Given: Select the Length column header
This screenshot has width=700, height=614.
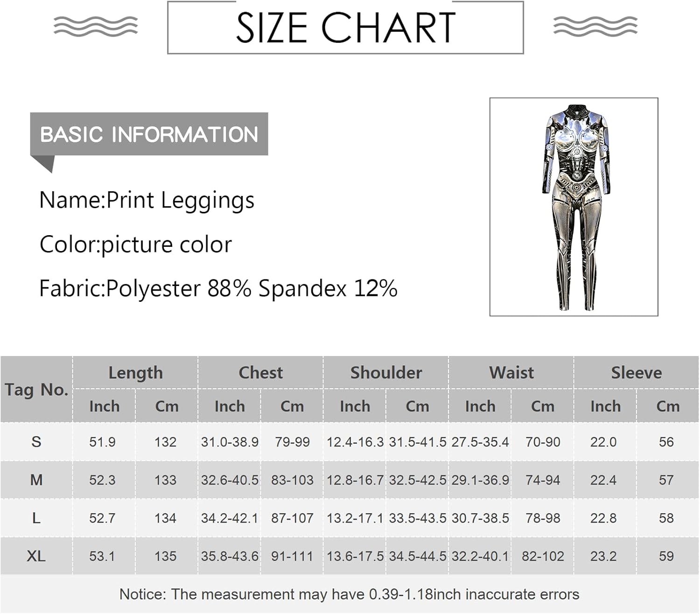Looking at the screenshot, I should pyautogui.click(x=135, y=373).
